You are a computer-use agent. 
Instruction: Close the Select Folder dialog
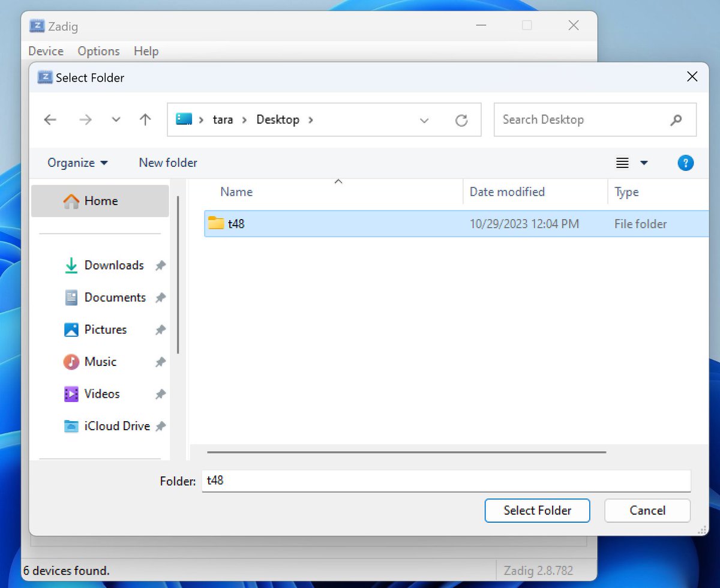(x=692, y=77)
